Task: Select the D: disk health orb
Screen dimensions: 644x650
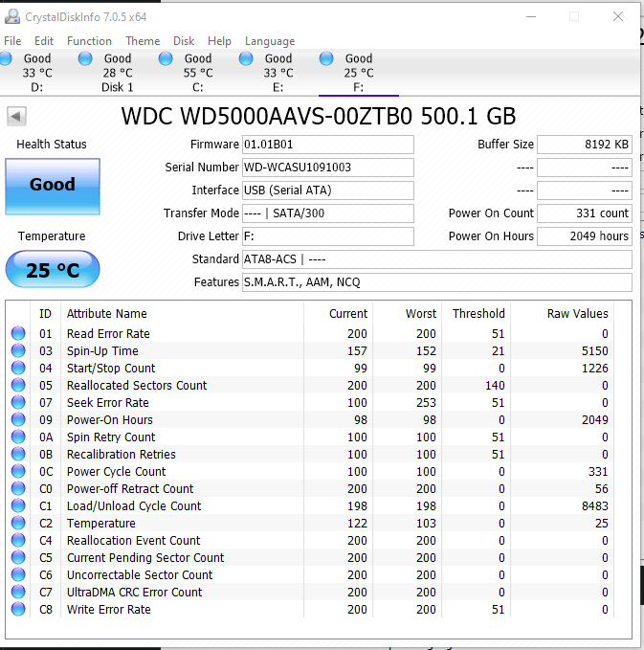Action: (6, 58)
